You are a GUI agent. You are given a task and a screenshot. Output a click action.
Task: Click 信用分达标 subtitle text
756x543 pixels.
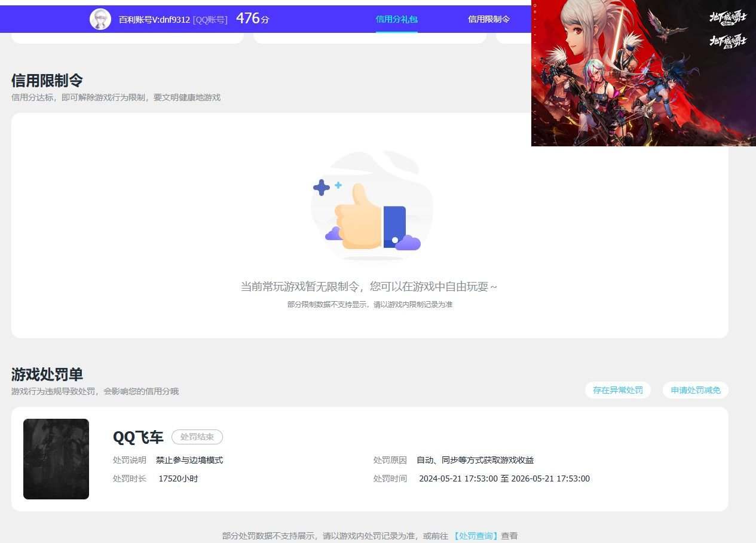[116, 97]
